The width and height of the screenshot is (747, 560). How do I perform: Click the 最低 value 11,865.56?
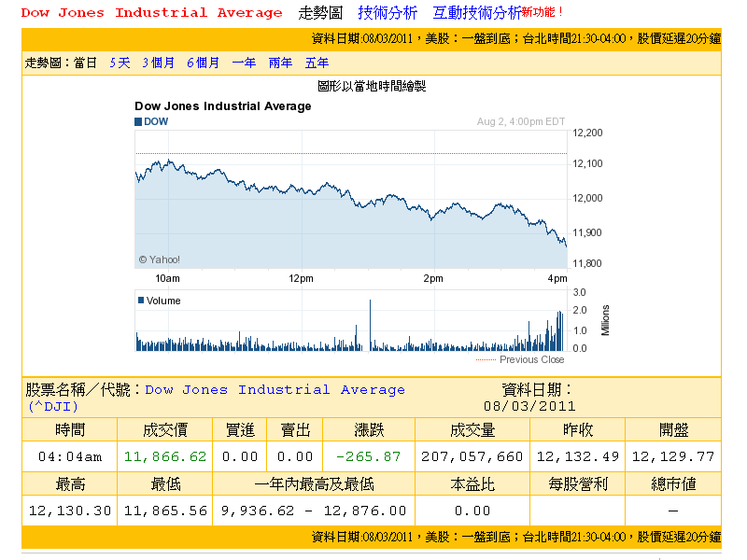165,511
